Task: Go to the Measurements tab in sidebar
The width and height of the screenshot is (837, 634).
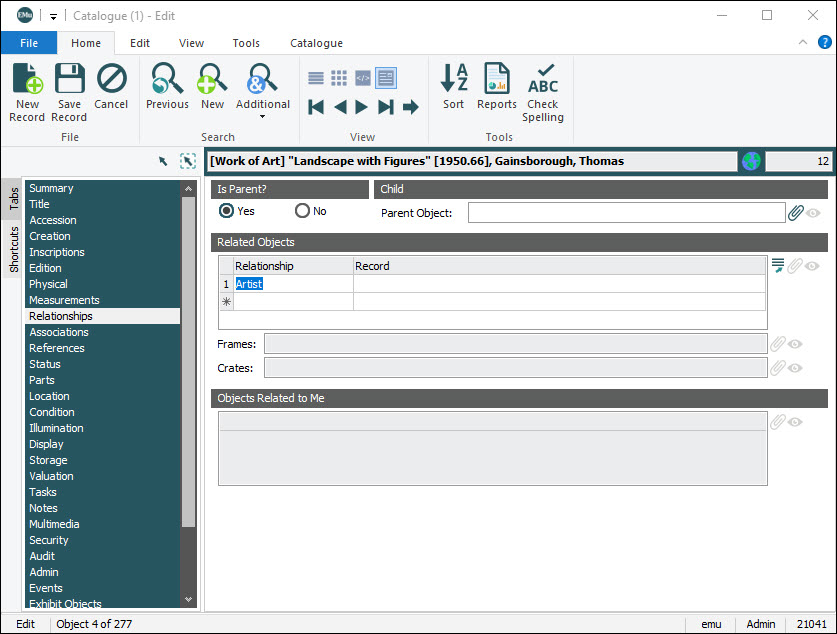Action: pos(64,300)
